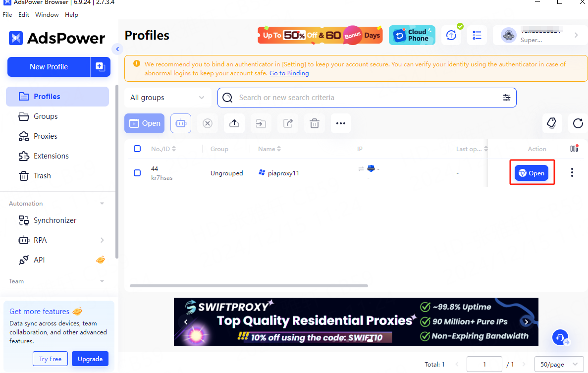Open the Window menu
The width and height of the screenshot is (588, 373).
pyautogui.click(x=47, y=15)
